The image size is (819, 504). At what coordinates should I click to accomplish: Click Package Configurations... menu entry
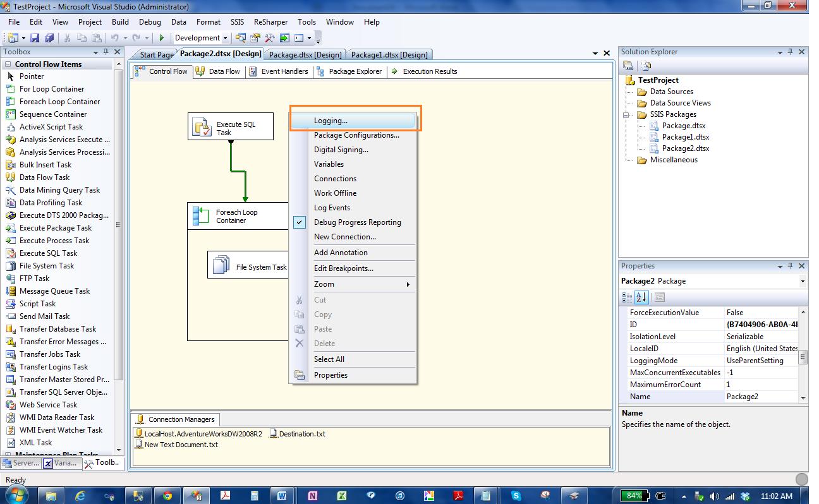tap(356, 135)
